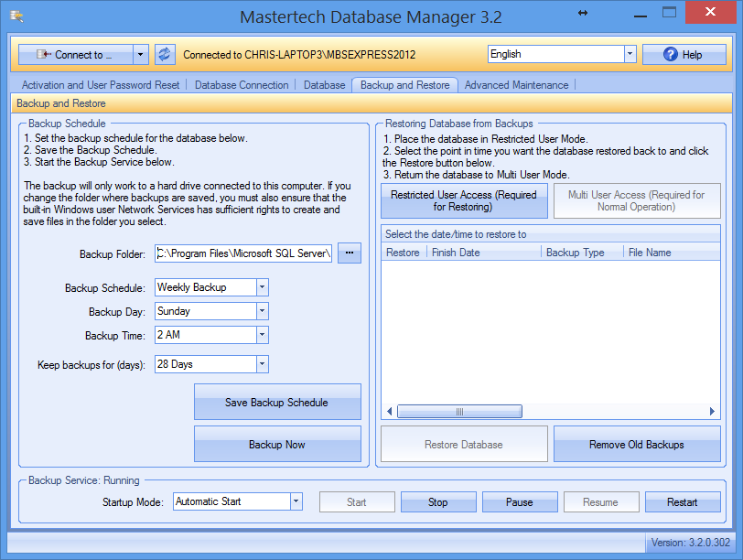Image resolution: width=743 pixels, height=560 pixels.
Task: Click the right scroll arrow of restore list
Action: pyautogui.click(x=712, y=411)
